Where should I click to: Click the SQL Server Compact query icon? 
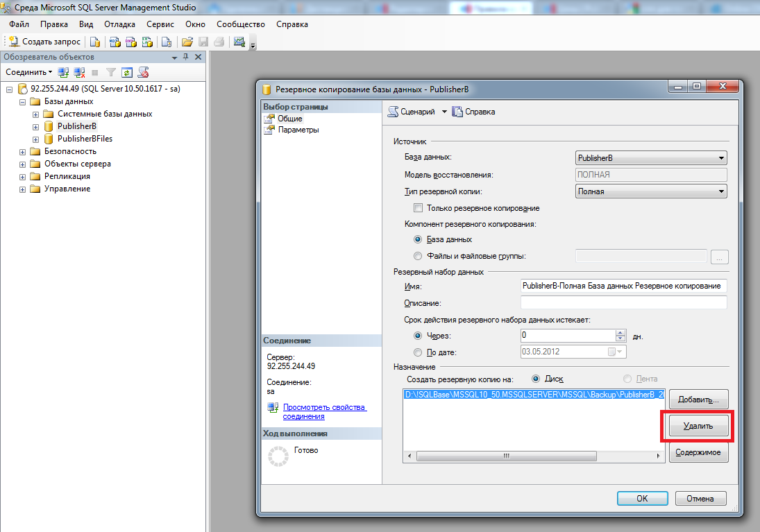[167, 42]
